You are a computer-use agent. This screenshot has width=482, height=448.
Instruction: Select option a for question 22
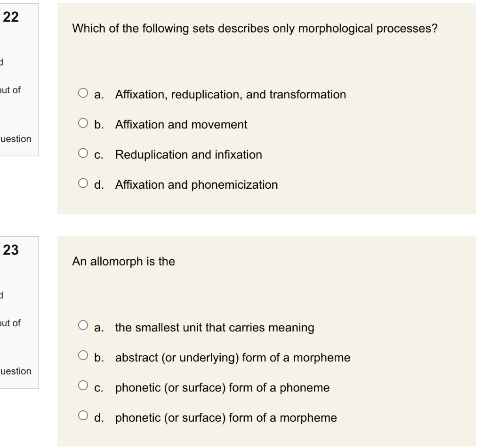click(x=83, y=94)
